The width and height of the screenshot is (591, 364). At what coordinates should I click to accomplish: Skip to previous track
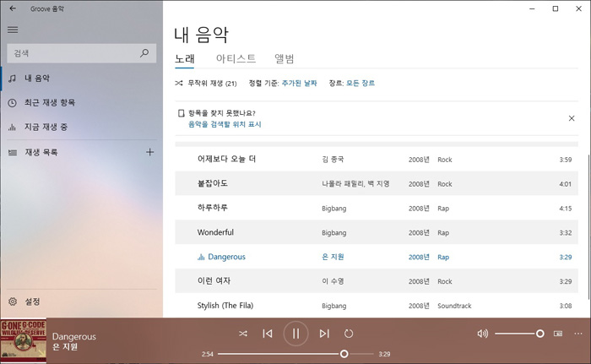tap(268, 334)
